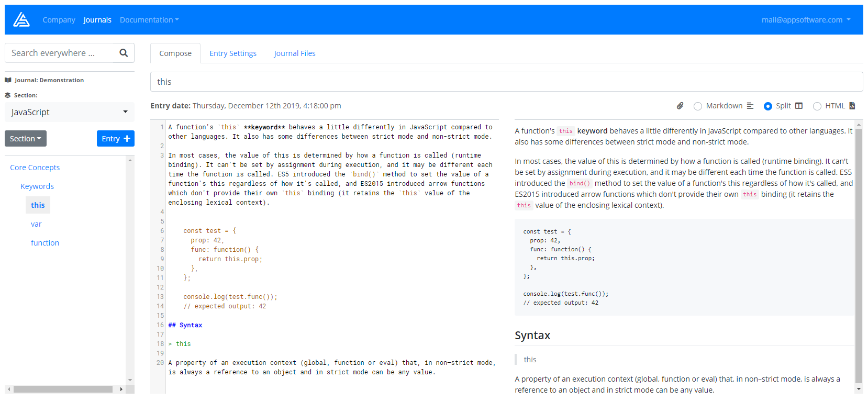Click the 'bind()' code tag in preview

580,183
